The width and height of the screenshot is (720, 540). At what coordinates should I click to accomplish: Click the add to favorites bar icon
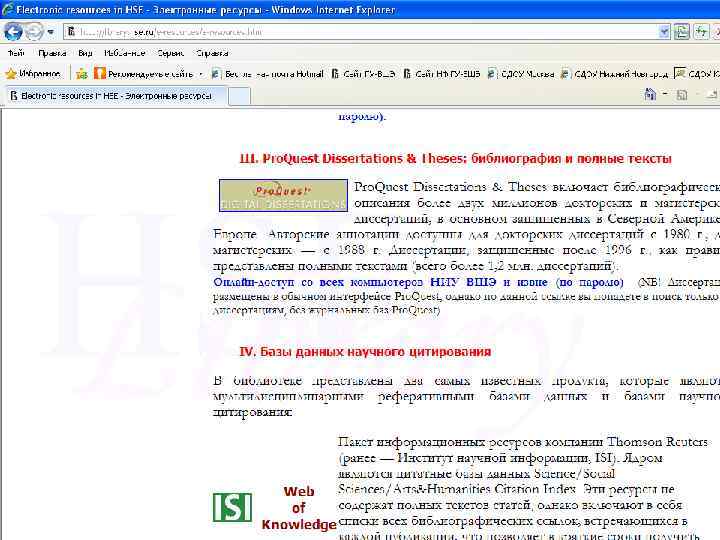(x=82, y=73)
